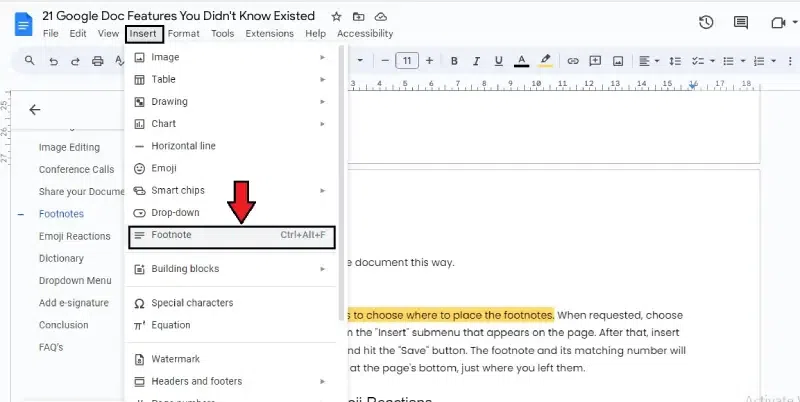Expand the Building blocks submenu
The height and width of the screenshot is (402, 800).
pos(230,269)
